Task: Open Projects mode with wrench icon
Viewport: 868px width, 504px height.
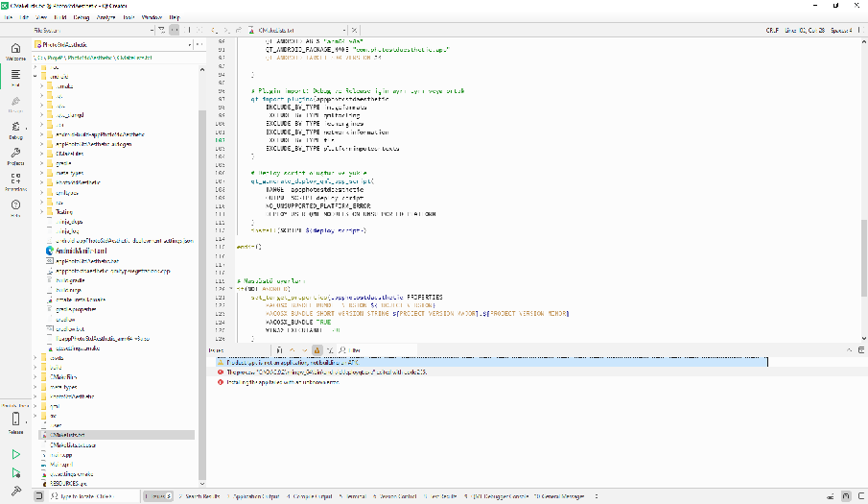Action: point(15,156)
